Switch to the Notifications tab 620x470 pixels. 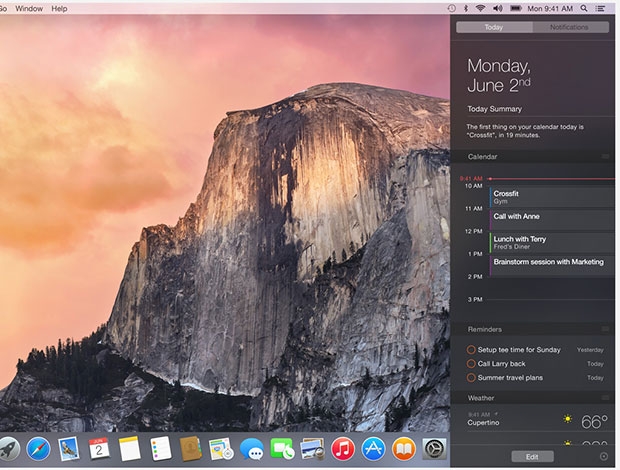[x=569, y=27]
